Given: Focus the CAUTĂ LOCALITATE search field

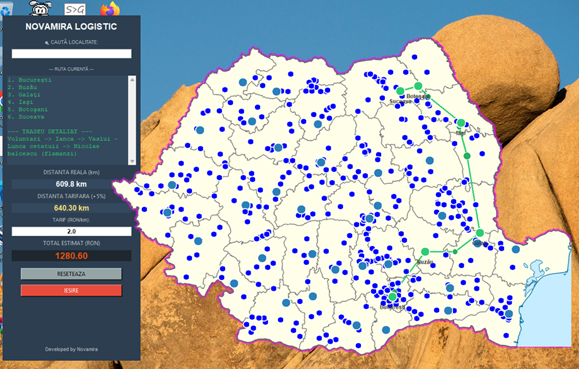Looking at the screenshot, I should tap(71, 54).
